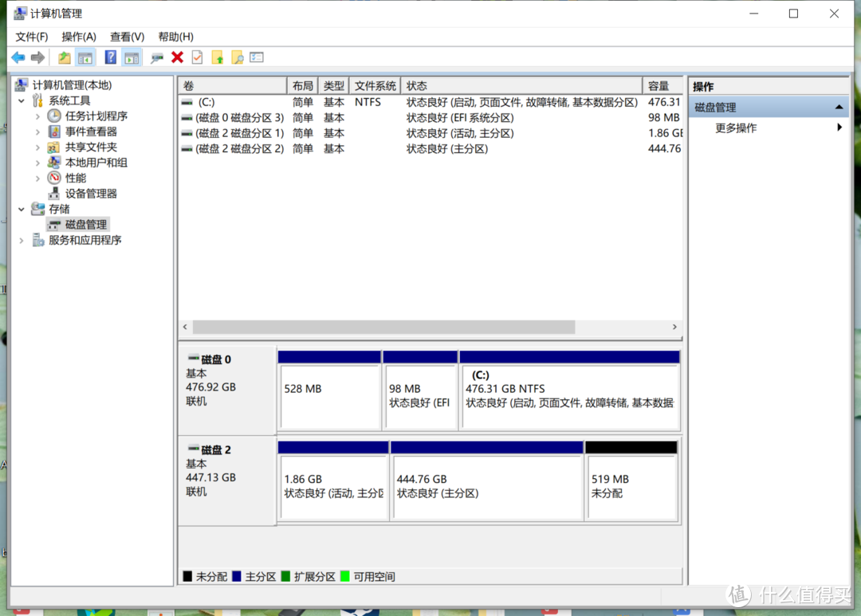Click the Up one level folder icon
861x616 pixels.
point(65,57)
